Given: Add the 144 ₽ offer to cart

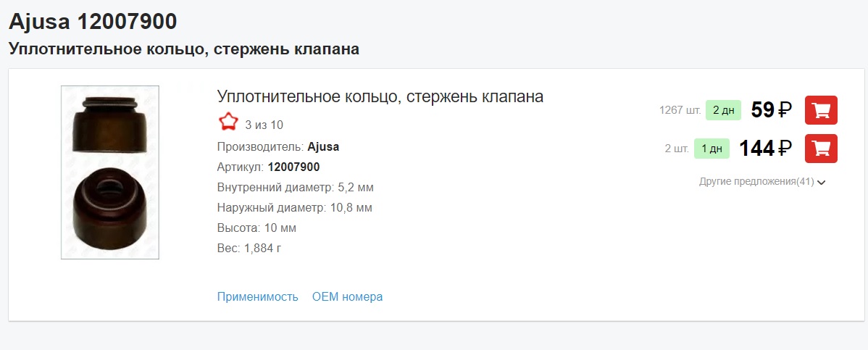Looking at the screenshot, I should coord(821,149).
